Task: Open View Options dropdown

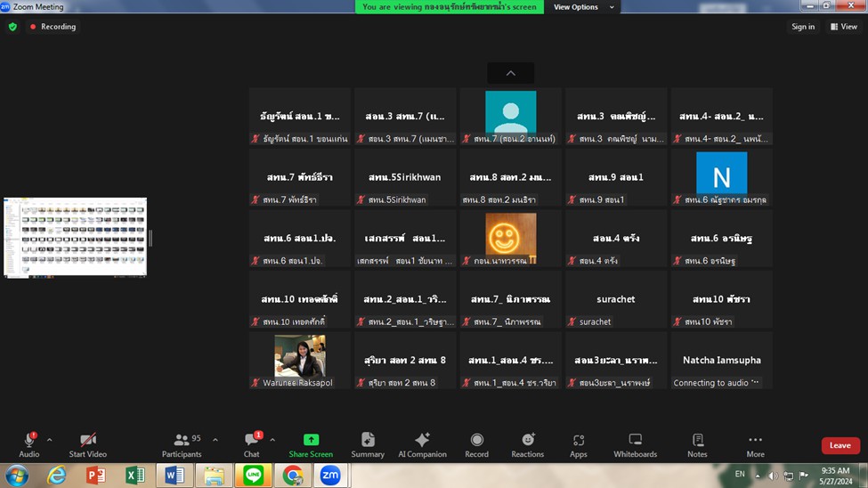Action: coord(583,7)
